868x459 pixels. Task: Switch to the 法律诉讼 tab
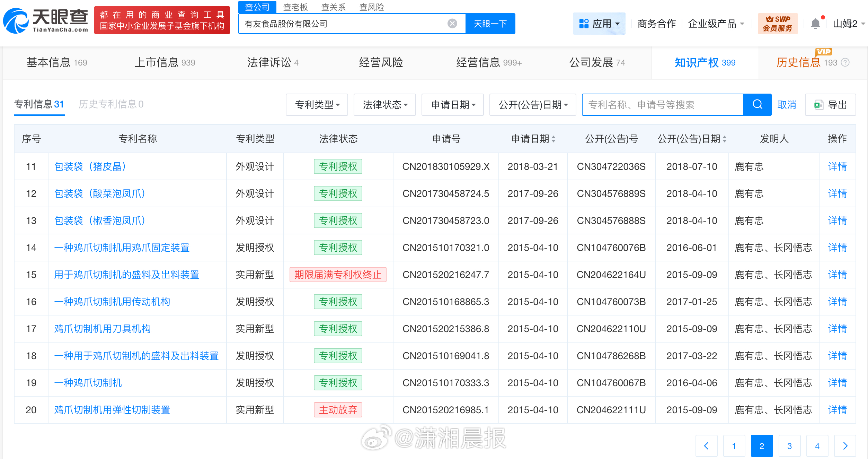point(273,62)
